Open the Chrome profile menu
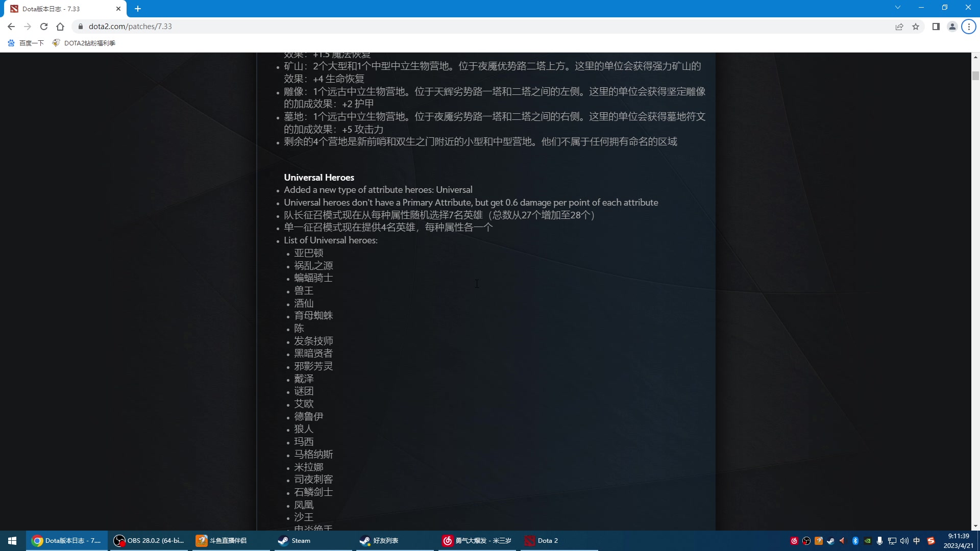 click(x=952, y=27)
